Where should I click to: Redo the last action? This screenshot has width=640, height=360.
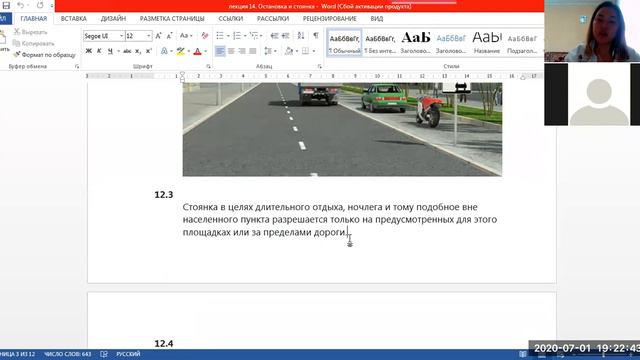40,5
